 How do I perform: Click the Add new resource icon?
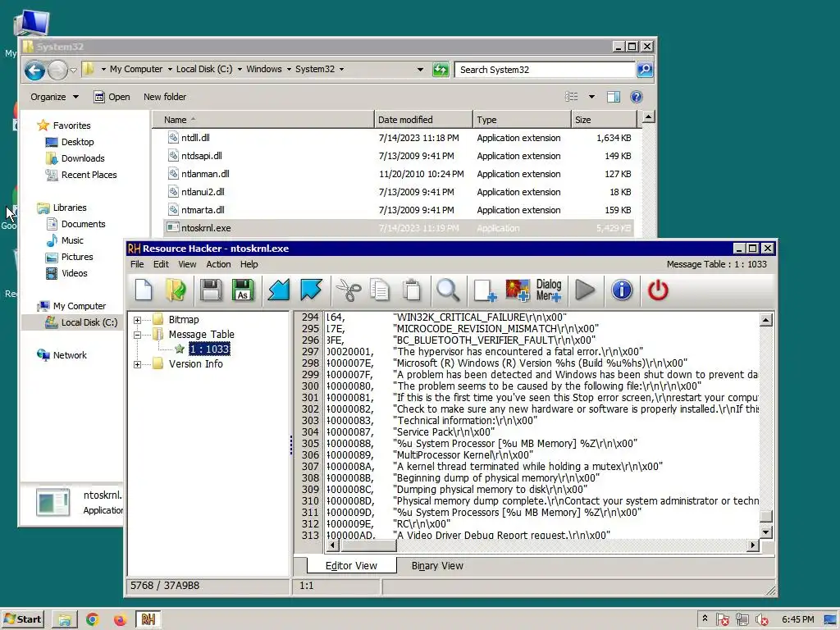485,290
